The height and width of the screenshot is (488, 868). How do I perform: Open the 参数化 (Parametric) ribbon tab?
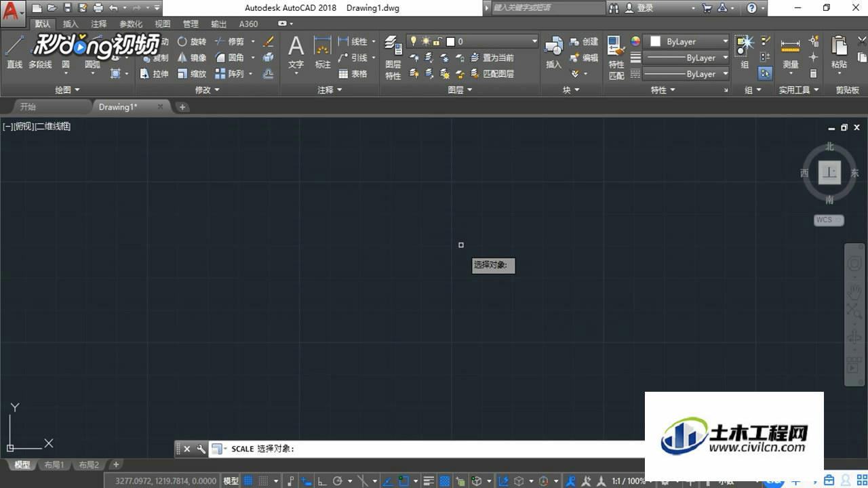pos(131,24)
